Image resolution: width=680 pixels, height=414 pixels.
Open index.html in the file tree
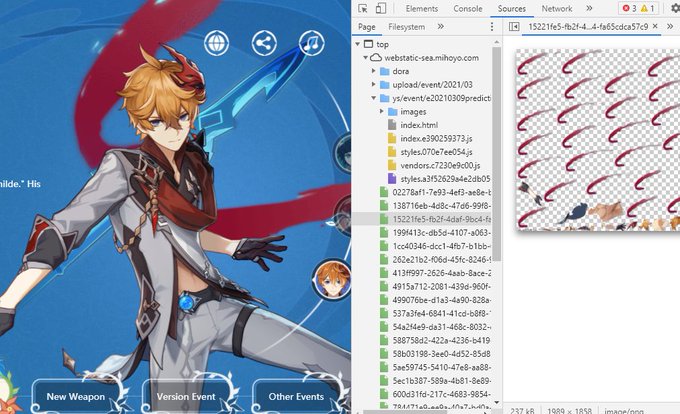coord(419,125)
